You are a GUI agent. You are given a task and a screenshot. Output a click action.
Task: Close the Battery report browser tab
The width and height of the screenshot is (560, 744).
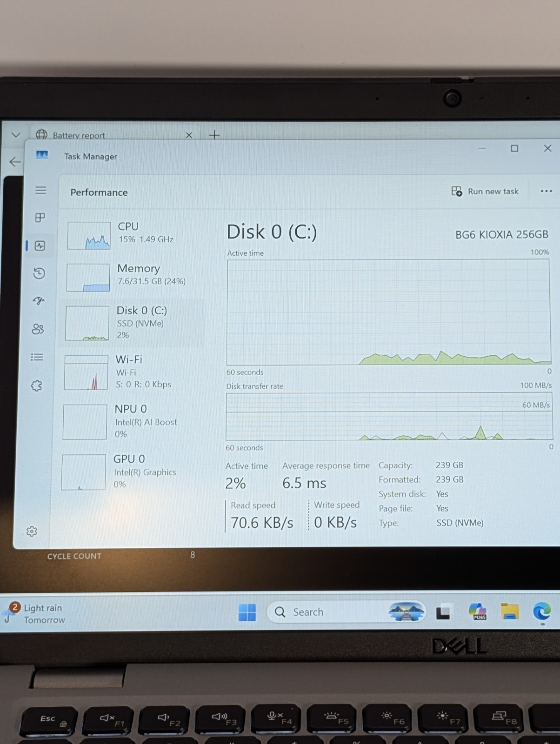[x=189, y=135]
